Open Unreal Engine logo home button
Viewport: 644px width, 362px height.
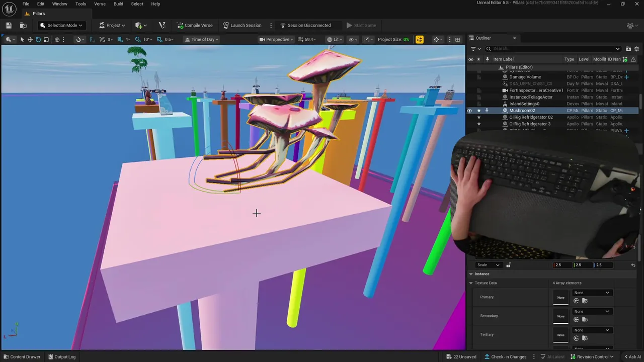[10, 9]
